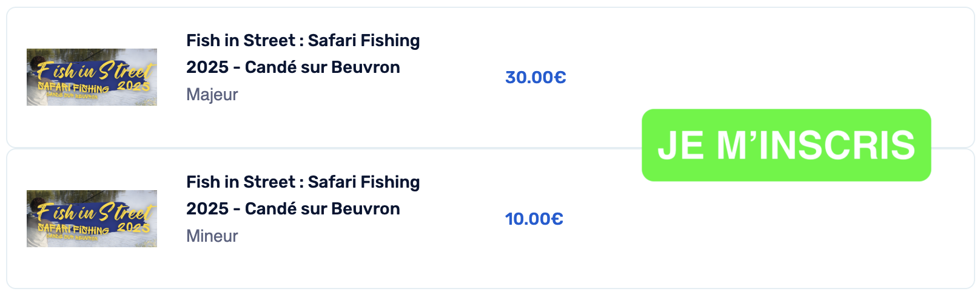Click the yellow '2025' in Majeur banner
The height and width of the screenshot is (294, 980).
coord(133,86)
